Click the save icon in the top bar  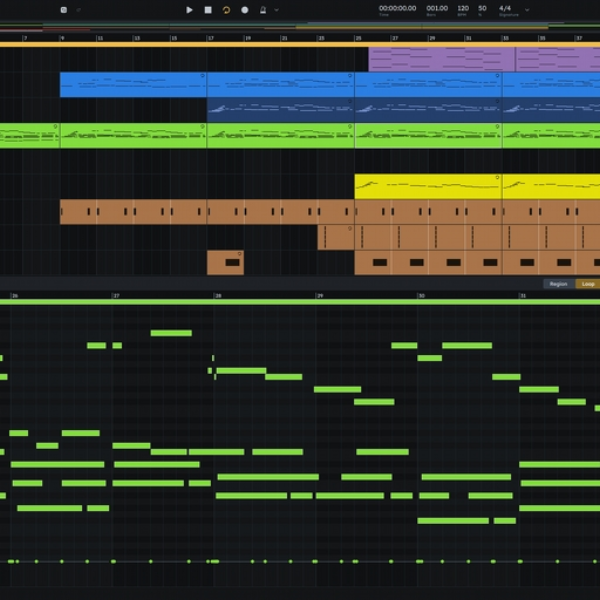(x=64, y=10)
